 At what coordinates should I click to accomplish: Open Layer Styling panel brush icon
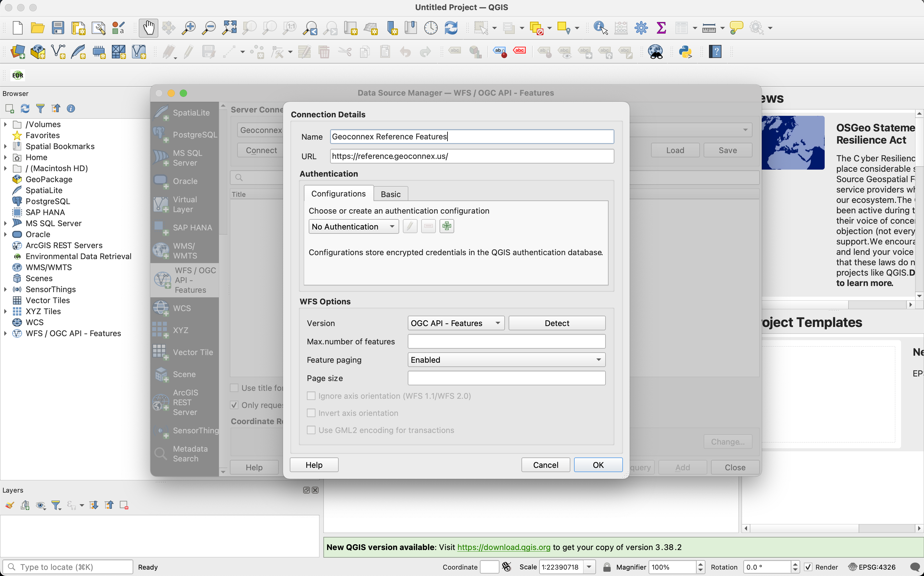click(x=9, y=505)
